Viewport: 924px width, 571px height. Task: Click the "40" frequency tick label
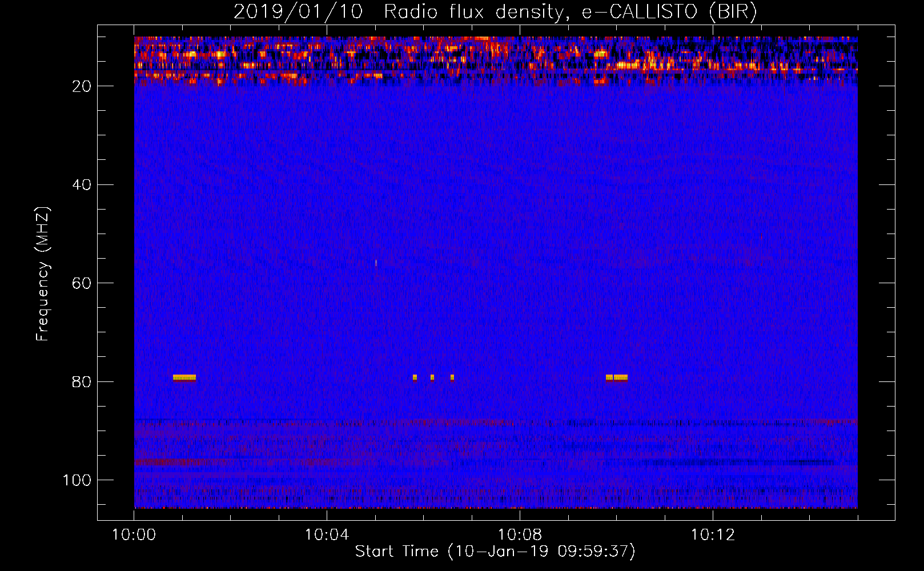pos(82,185)
